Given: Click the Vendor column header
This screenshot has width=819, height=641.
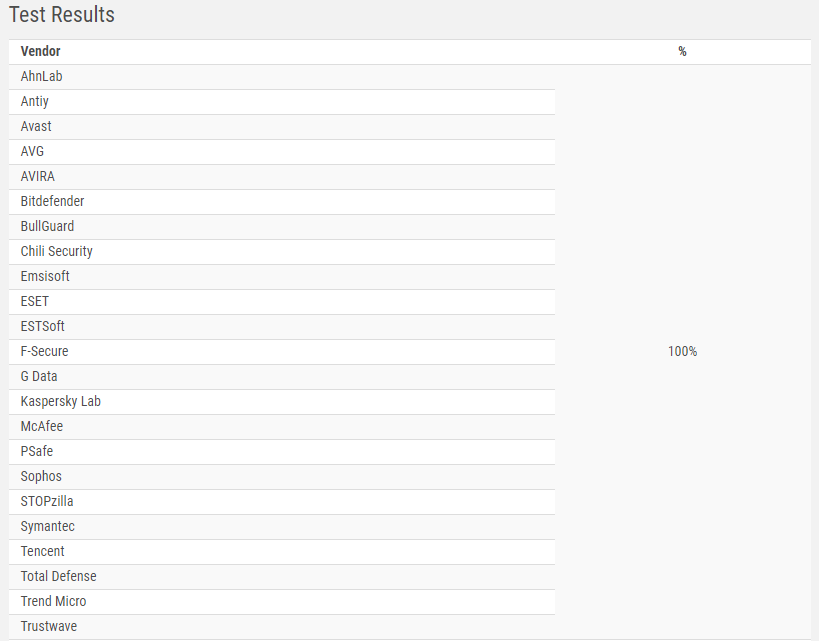Looking at the screenshot, I should 40,51.
